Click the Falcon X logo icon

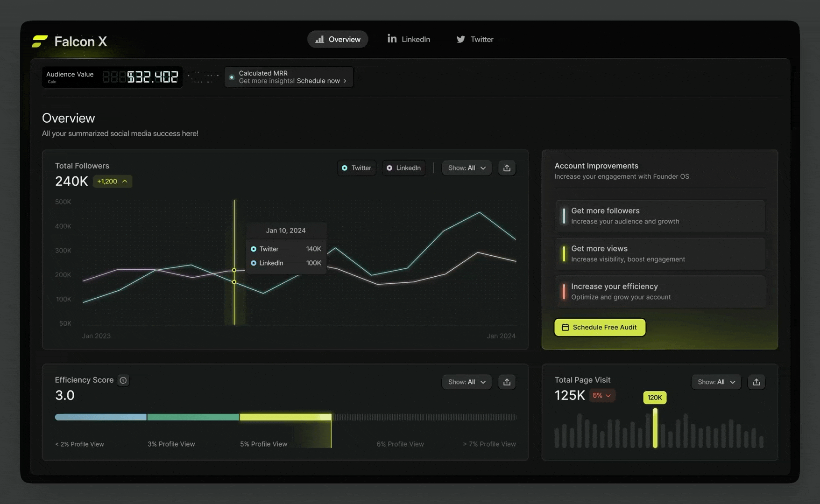[x=40, y=41]
